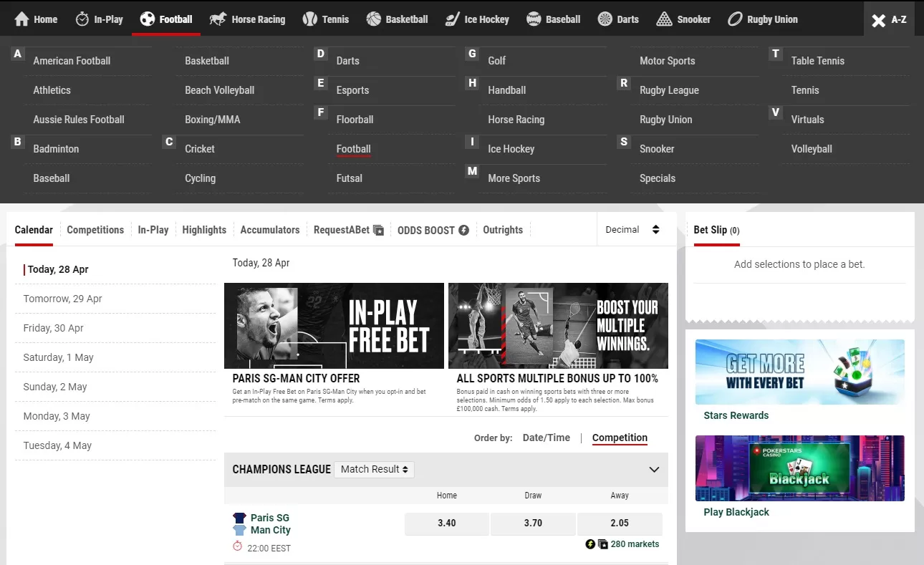924x565 pixels.
Task: Order matches by Date/Time
Action: [547, 438]
